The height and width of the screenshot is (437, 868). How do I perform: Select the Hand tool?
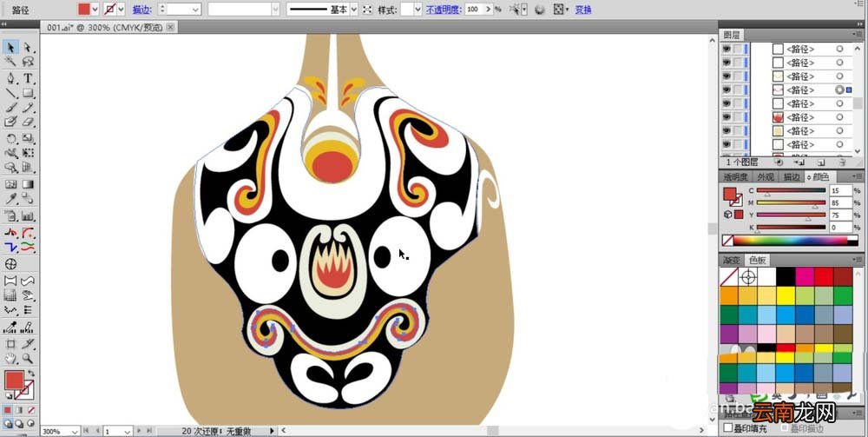pyautogui.click(x=10, y=359)
